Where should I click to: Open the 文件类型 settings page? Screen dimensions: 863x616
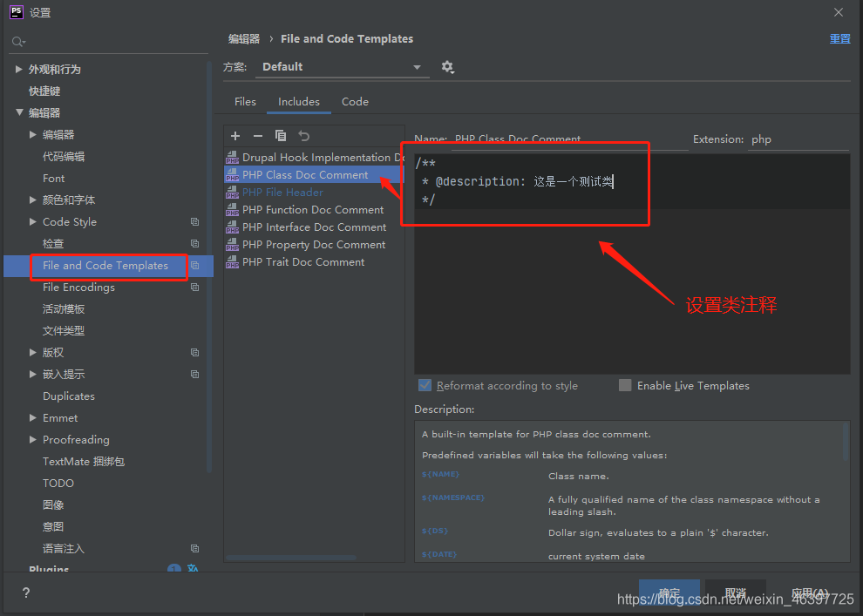tap(64, 330)
